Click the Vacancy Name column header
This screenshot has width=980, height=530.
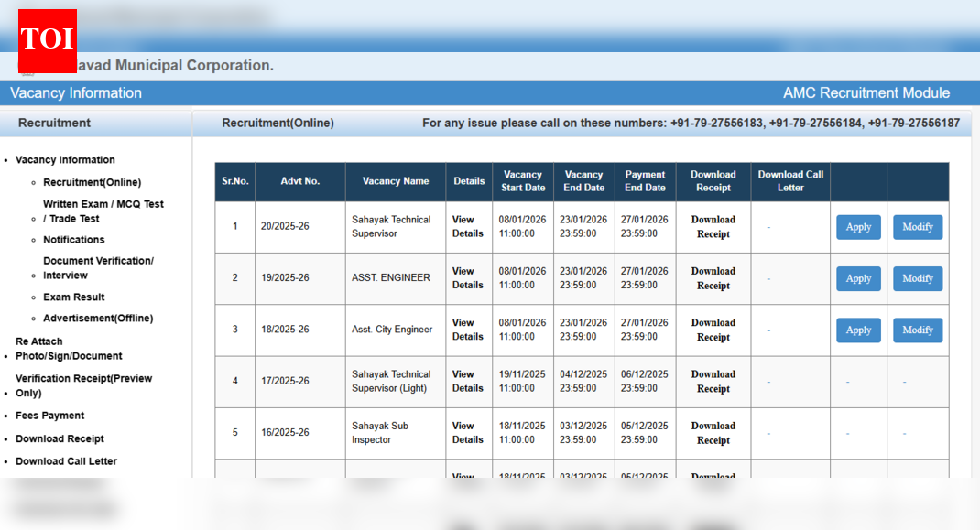tap(395, 181)
